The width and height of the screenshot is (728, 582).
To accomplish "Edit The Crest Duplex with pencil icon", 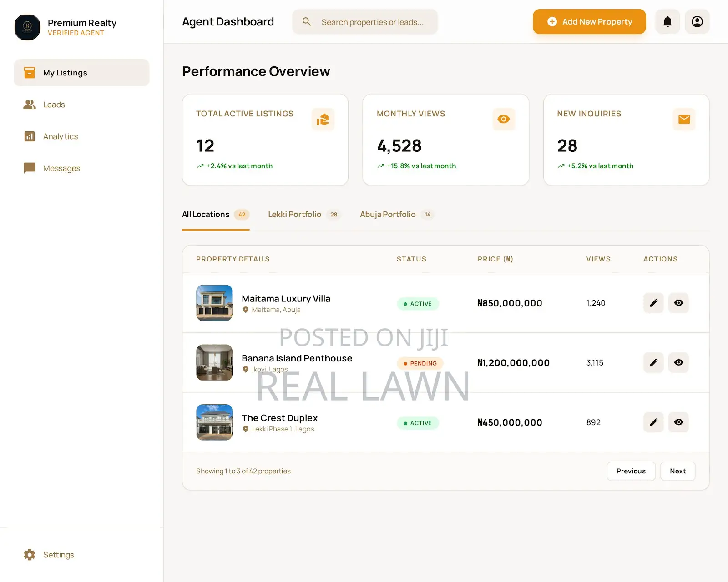I will tap(653, 422).
